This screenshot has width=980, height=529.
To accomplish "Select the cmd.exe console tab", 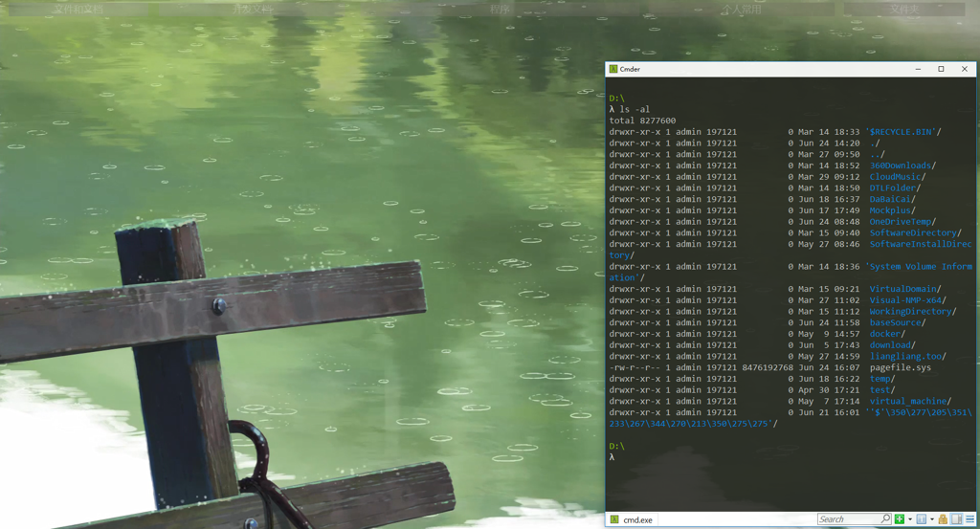I will (x=632, y=519).
